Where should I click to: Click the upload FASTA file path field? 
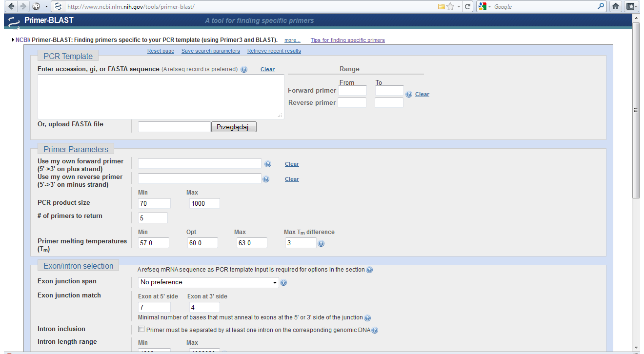click(x=174, y=127)
